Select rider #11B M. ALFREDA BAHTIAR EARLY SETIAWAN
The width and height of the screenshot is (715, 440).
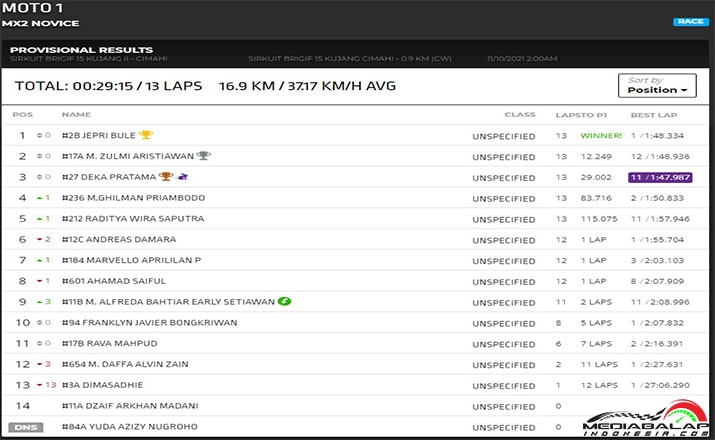(x=168, y=302)
